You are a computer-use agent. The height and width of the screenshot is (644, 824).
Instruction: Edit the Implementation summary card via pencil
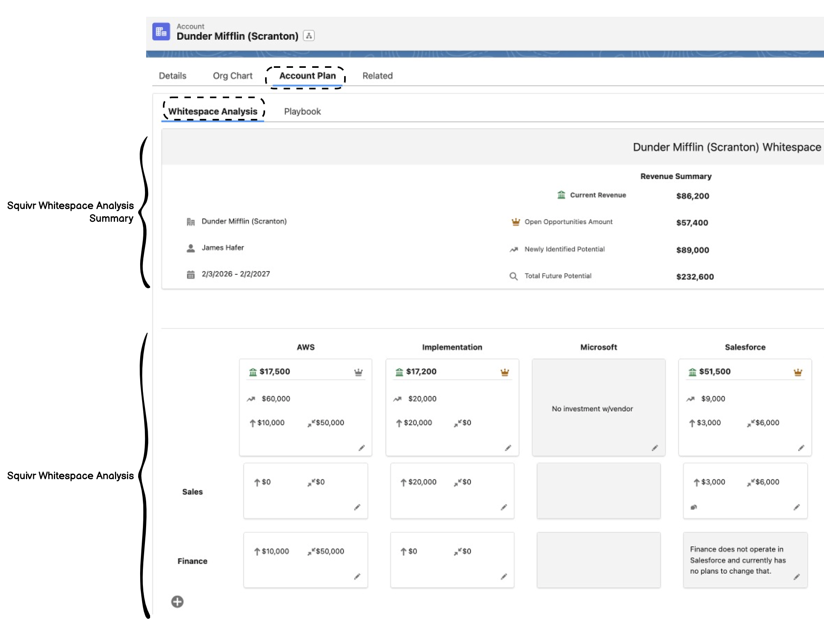[508, 448]
